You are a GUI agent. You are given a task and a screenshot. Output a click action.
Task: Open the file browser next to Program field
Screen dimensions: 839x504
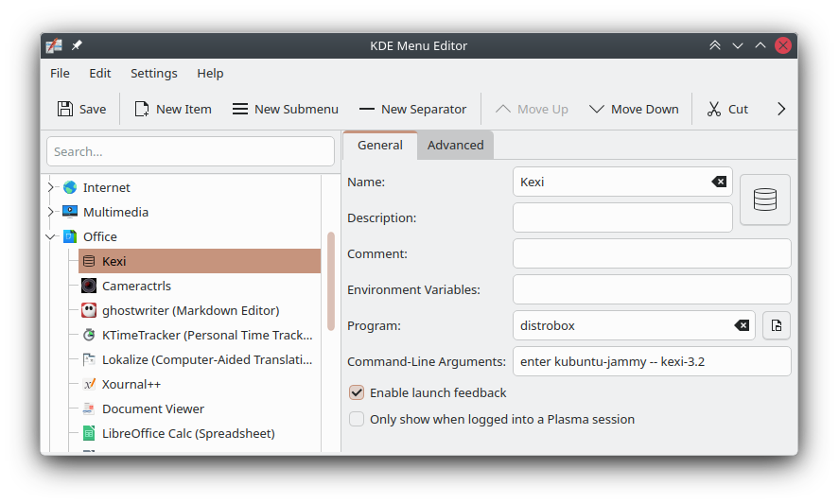click(x=777, y=325)
